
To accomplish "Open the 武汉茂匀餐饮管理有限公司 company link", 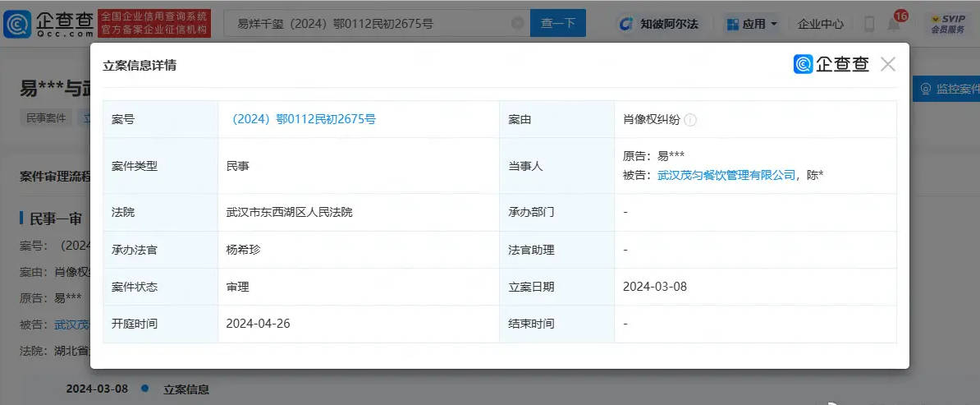I will (726, 175).
